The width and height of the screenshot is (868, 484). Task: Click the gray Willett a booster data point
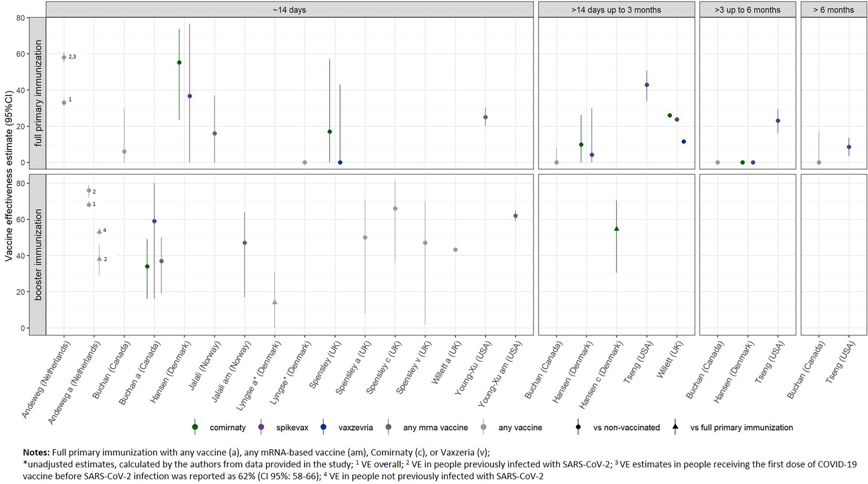[x=456, y=249]
